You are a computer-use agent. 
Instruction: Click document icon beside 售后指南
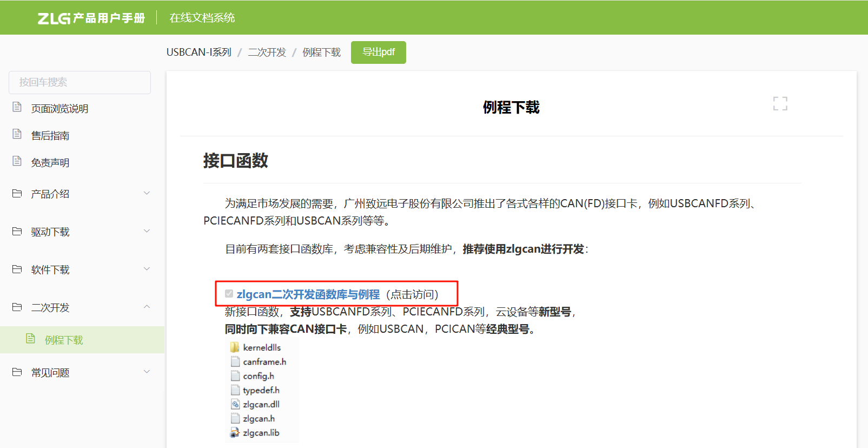[x=17, y=134]
